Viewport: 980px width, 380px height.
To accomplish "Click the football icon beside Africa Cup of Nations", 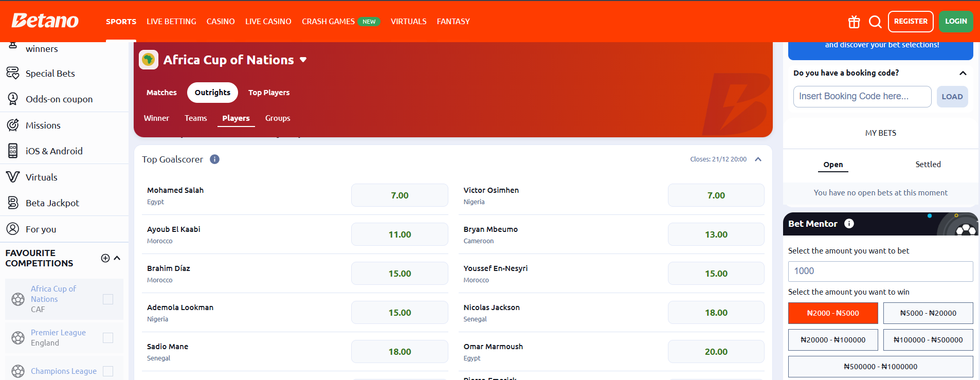I will pyautogui.click(x=18, y=299).
